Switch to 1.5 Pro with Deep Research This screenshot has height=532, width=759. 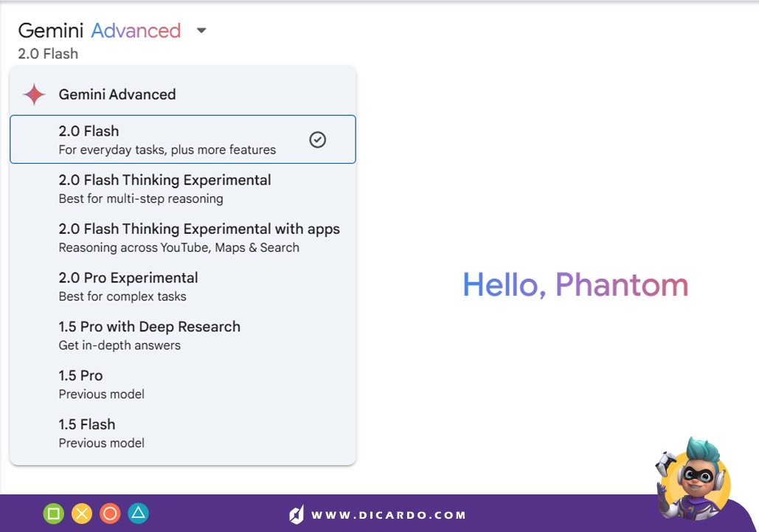pyautogui.click(x=183, y=336)
